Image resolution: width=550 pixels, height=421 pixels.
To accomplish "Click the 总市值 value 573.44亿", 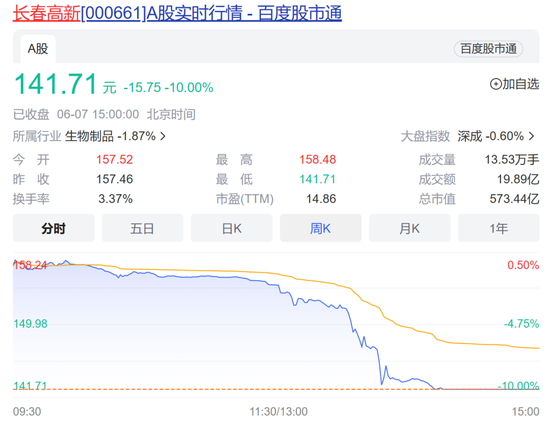I will (514, 199).
